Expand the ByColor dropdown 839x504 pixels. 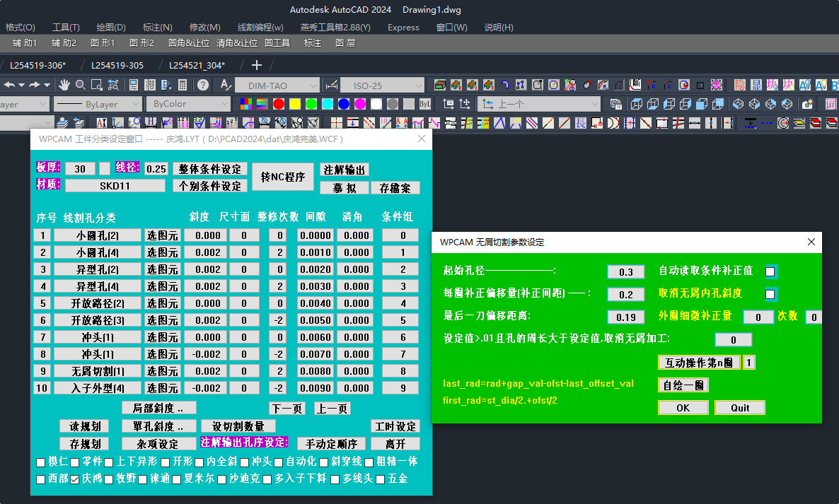tap(187, 104)
